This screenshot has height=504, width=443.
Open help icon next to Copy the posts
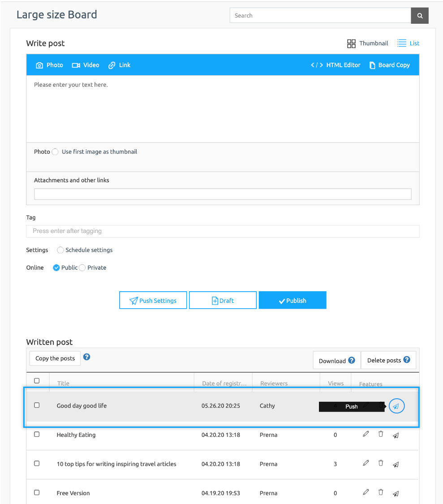[x=87, y=357]
